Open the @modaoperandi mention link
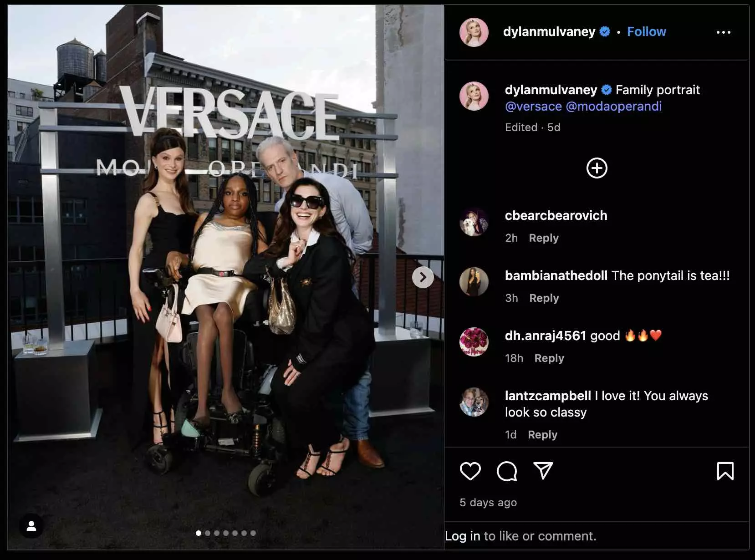 coord(613,106)
